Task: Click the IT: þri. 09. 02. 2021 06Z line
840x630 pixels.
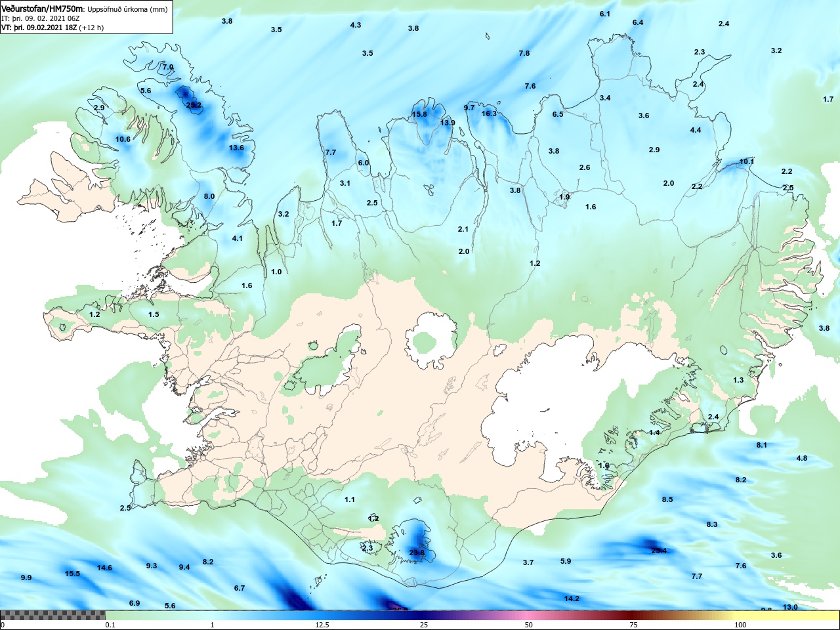Action: point(41,18)
